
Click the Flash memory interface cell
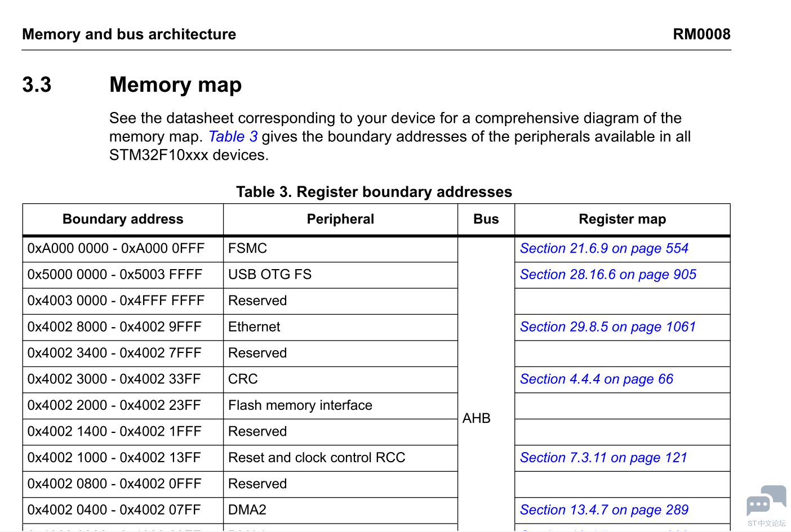[340, 405]
